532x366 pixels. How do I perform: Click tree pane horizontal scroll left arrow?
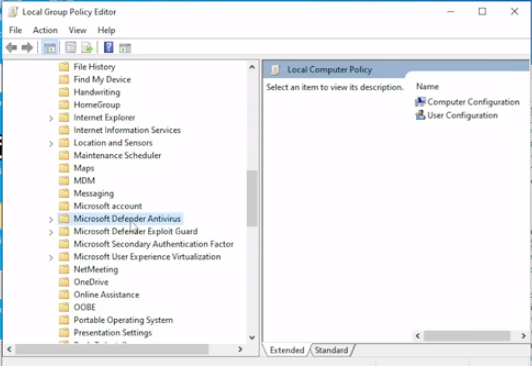tap(9, 349)
